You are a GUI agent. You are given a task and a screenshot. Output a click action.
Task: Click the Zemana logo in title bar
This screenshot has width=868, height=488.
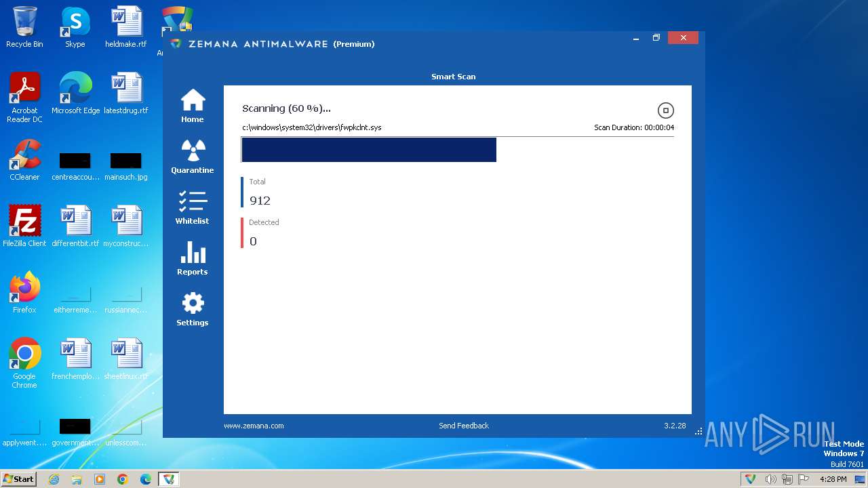(x=176, y=43)
